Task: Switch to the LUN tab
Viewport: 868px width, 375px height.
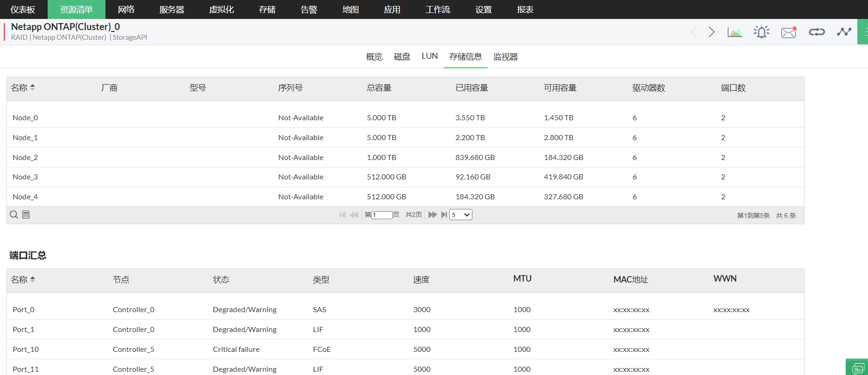Action: click(429, 56)
